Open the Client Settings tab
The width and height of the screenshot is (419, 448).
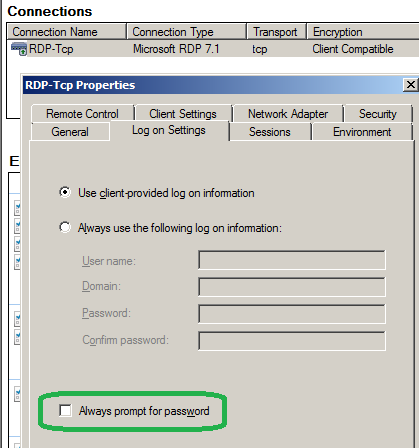[x=183, y=114]
